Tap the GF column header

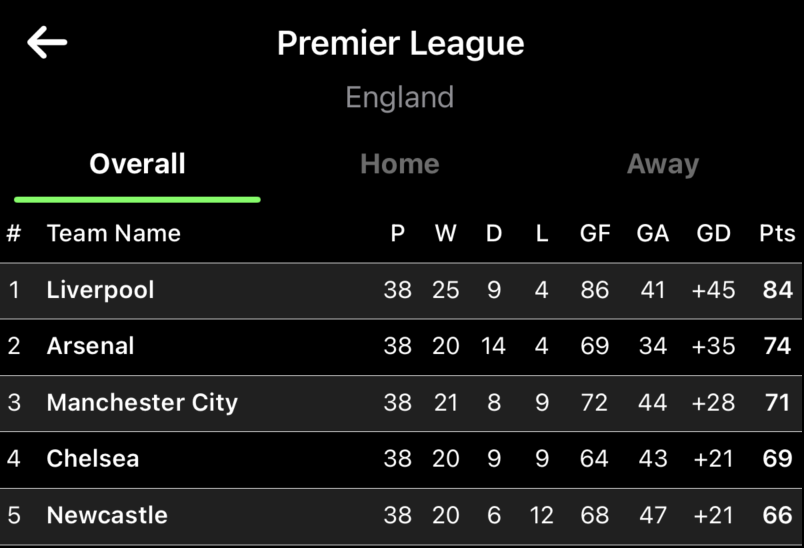[594, 234]
